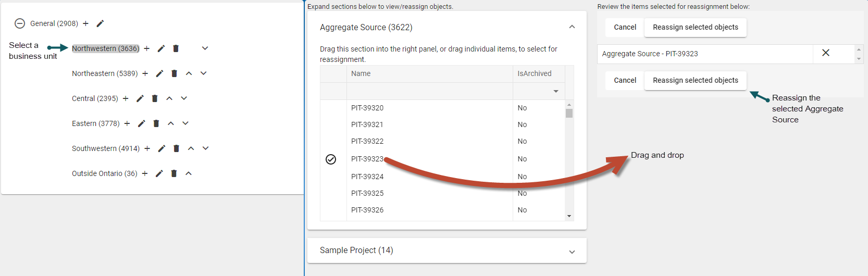This screenshot has width=868, height=276.
Task: Remove PIT-39323 from the reassignment list
Action: (826, 53)
